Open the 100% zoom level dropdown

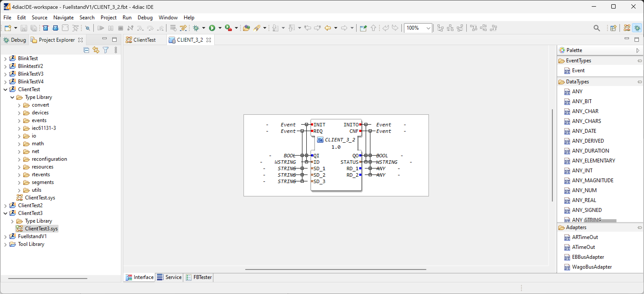428,28
